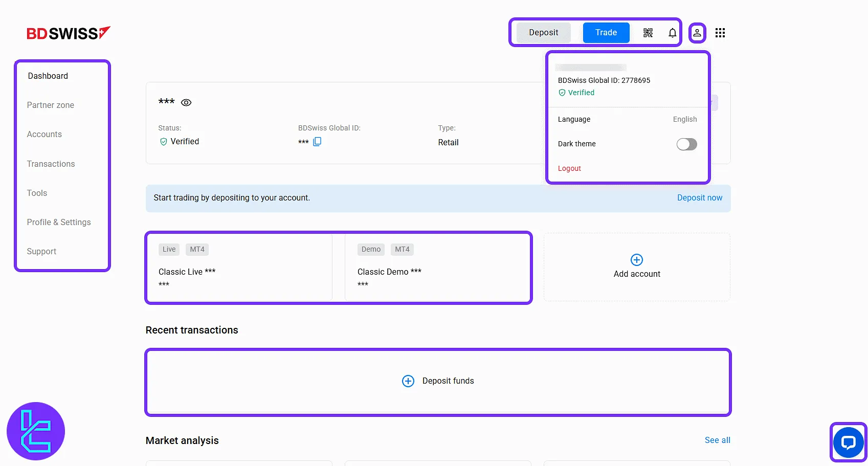Screen dimensions: 868x466
Task: Click MT4 tag on Classic Demo card
Action: [x=402, y=250]
